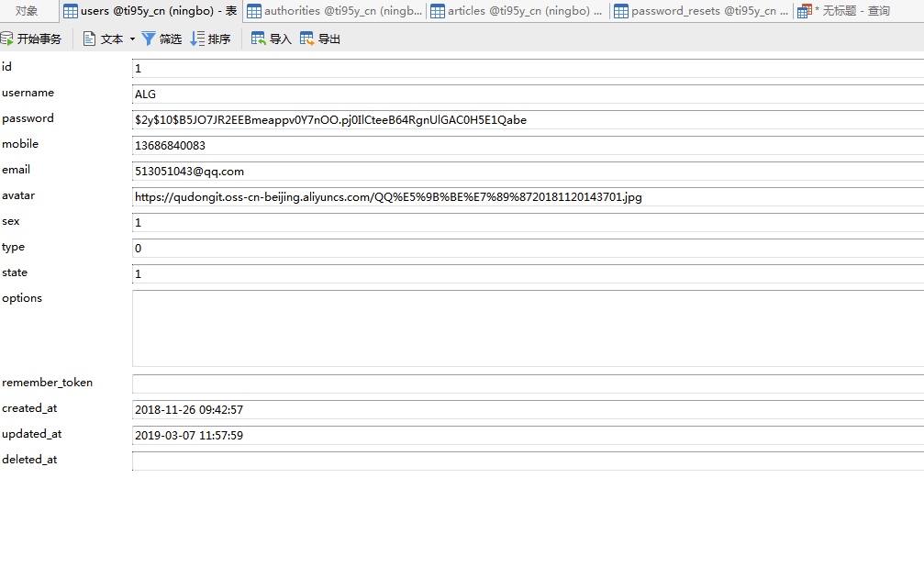
Task: Click the Filter (筛选) funnel icon
Action: click(149, 39)
